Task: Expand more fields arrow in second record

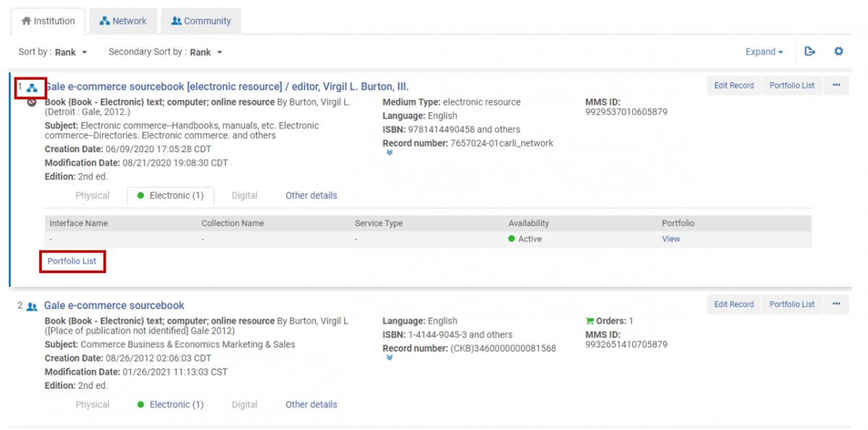Action: pos(389,358)
